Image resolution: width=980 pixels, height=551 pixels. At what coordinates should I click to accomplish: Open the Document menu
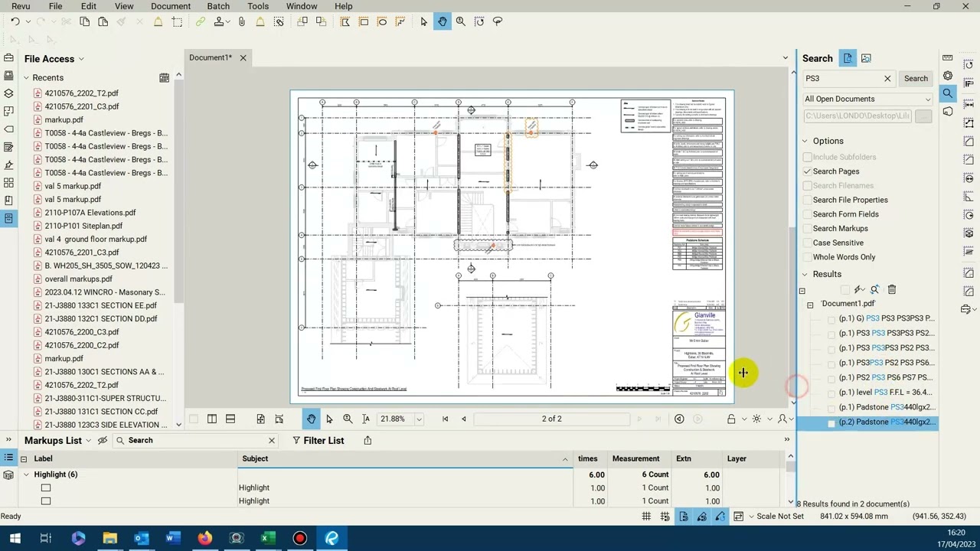[x=171, y=6]
